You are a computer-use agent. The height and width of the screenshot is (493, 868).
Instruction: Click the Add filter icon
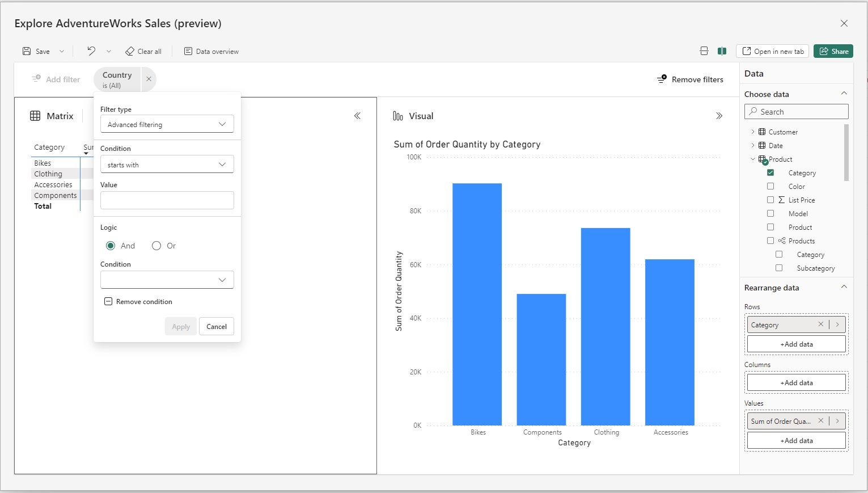[x=36, y=78]
